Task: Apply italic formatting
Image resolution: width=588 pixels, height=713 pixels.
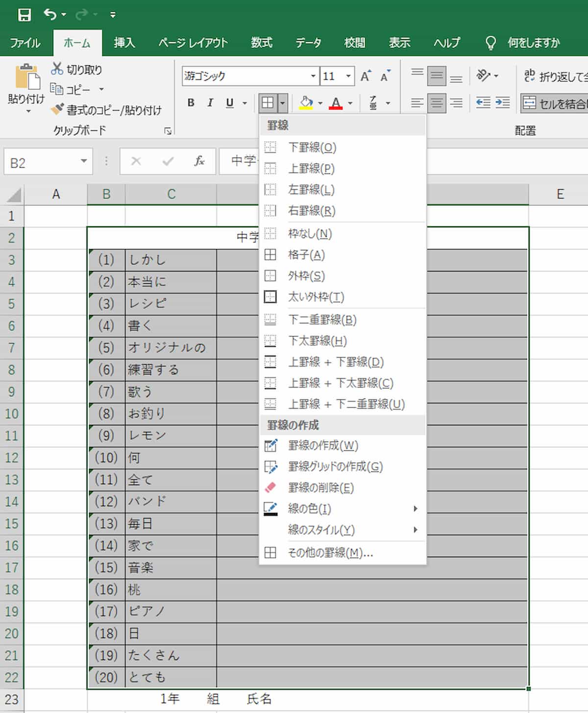Action: (x=210, y=103)
